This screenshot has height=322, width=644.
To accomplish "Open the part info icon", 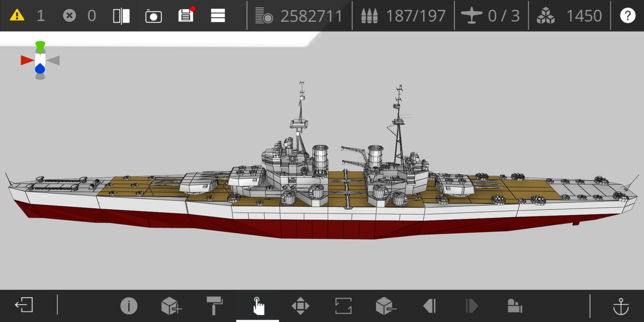I will click(129, 306).
